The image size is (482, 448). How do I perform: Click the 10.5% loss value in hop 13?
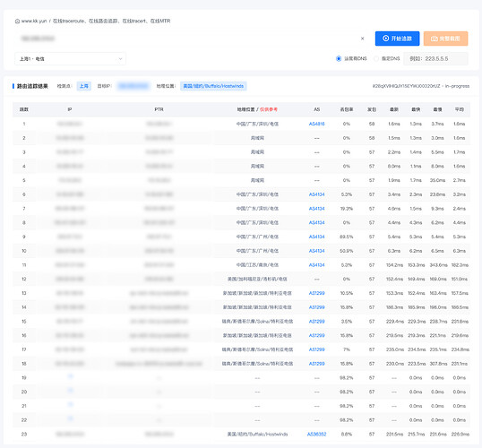347,293
